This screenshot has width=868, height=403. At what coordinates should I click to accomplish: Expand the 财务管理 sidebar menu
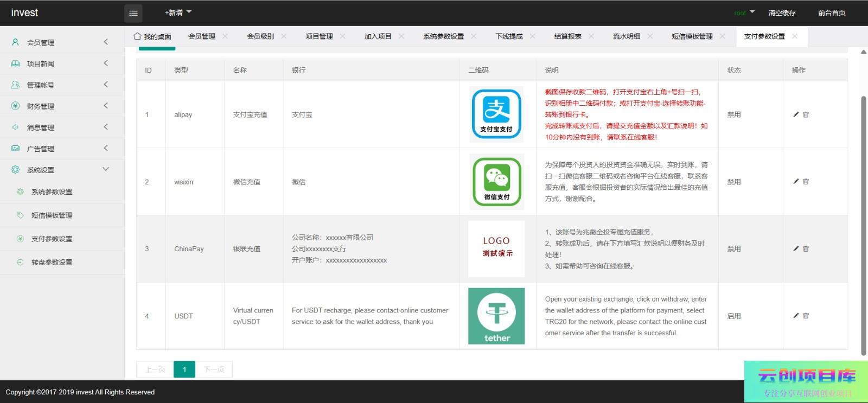60,106
